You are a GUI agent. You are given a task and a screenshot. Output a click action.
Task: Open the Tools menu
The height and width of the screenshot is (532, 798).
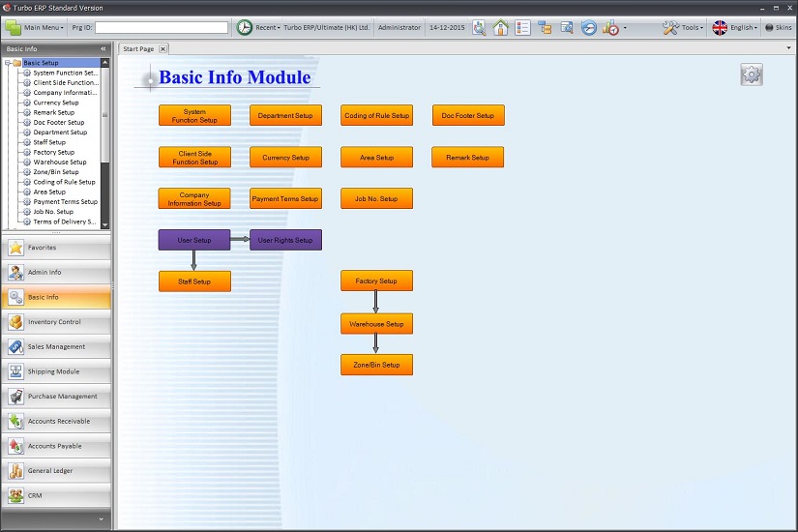click(683, 28)
